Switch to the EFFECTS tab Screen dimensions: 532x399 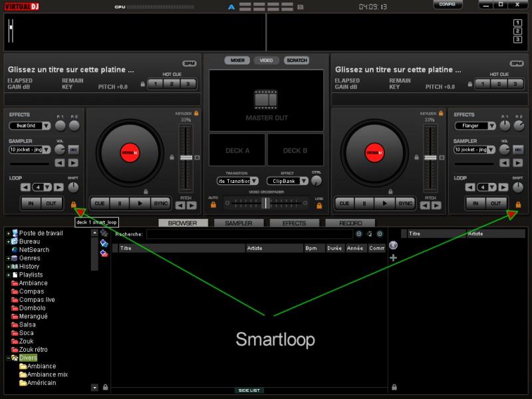click(295, 223)
